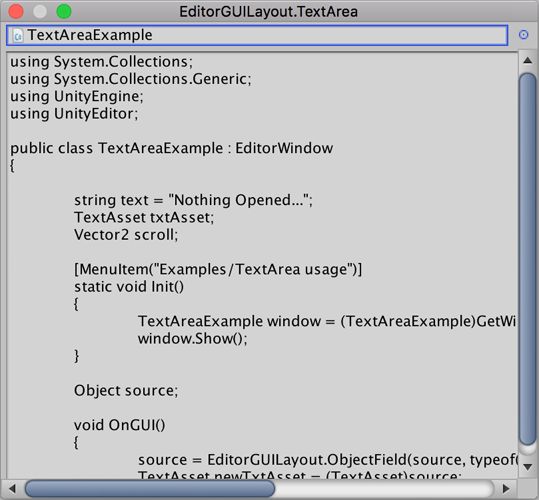The image size is (539, 500).
Task: Click the green zoom window button
Action: [x=64, y=11]
